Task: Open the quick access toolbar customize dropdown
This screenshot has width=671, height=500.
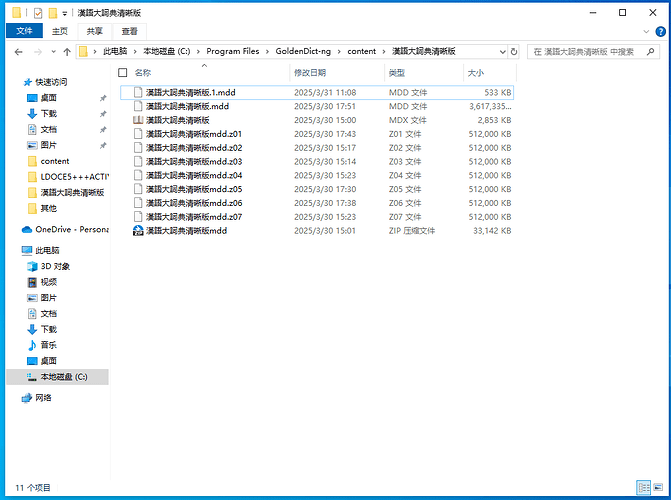Action: pyautogui.click(x=65, y=14)
